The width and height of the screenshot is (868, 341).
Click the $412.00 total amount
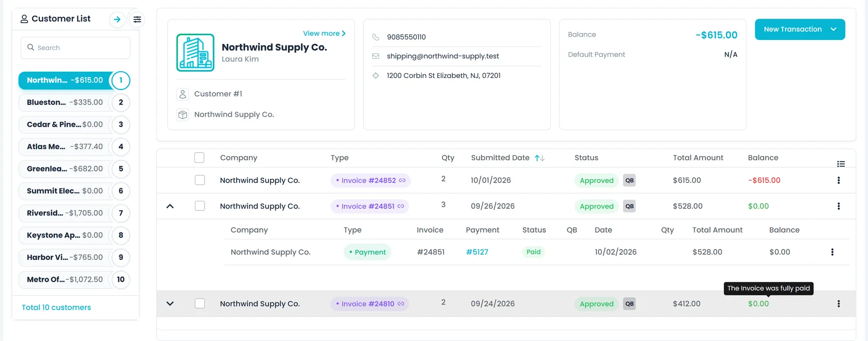click(687, 303)
